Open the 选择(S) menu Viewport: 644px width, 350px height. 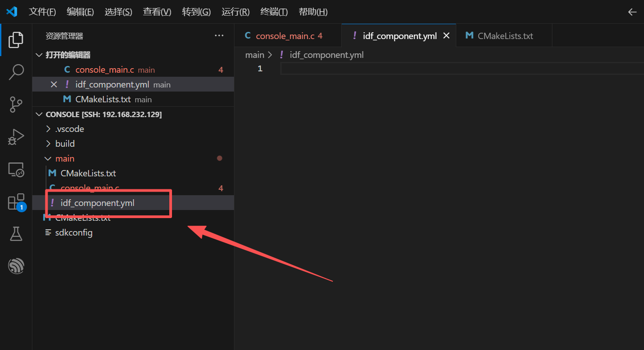tap(119, 12)
